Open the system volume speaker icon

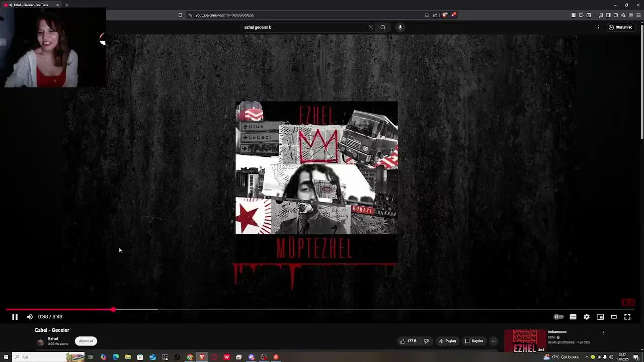611,357
